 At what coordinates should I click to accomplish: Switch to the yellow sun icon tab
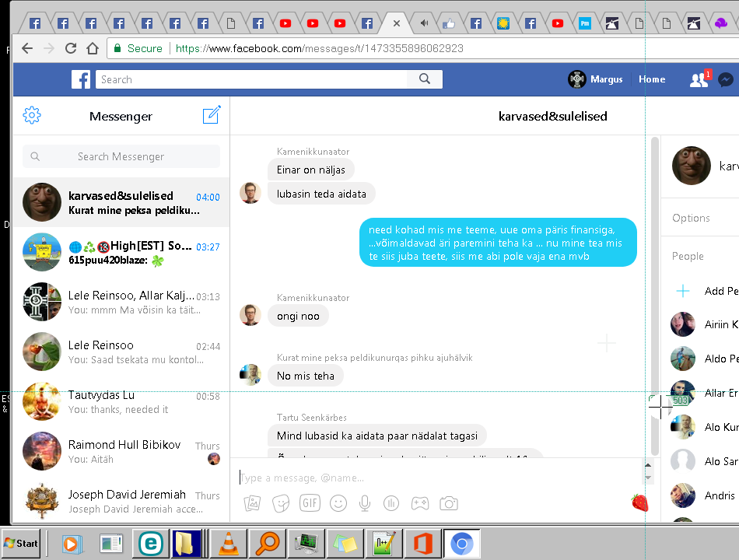pyautogui.click(x=503, y=23)
